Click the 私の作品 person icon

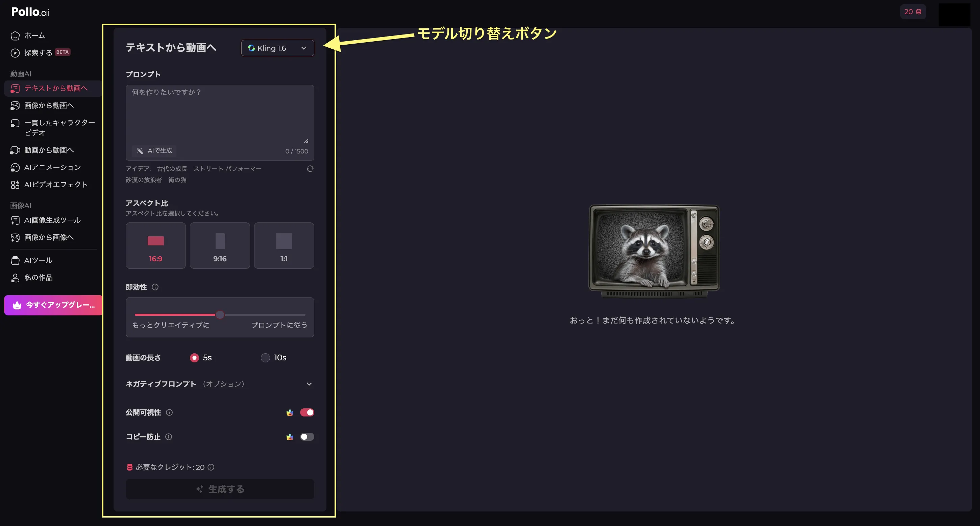(x=15, y=278)
